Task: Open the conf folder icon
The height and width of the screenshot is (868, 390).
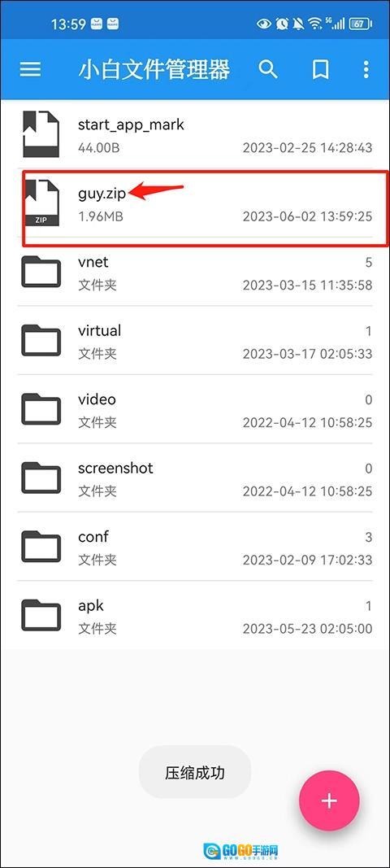Action: click(x=41, y=546)
